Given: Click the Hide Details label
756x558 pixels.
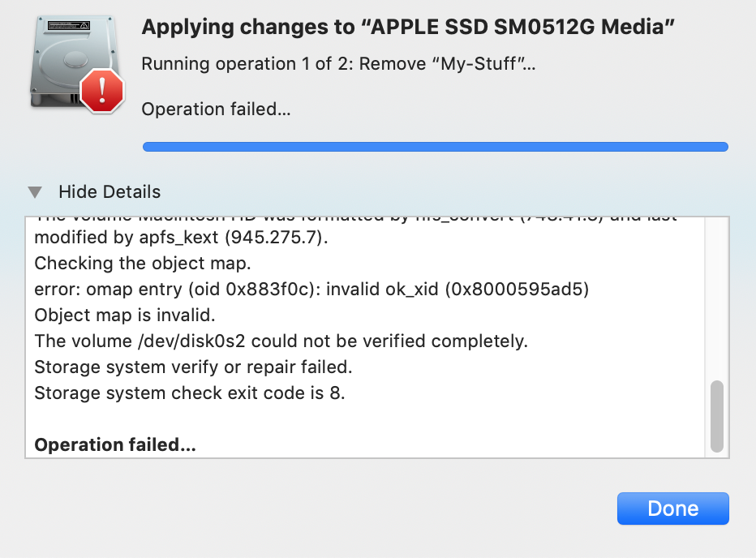Looking at the screenshot, I should point(110,192).
